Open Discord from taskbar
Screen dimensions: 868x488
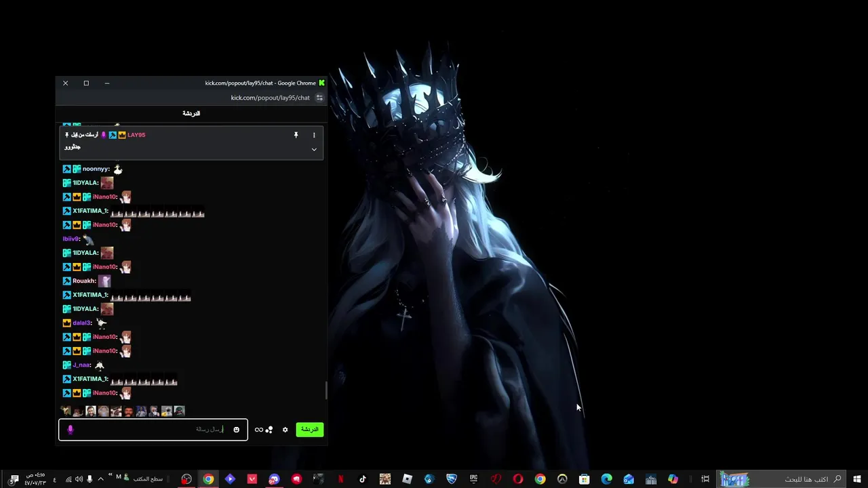coord(274,479)
